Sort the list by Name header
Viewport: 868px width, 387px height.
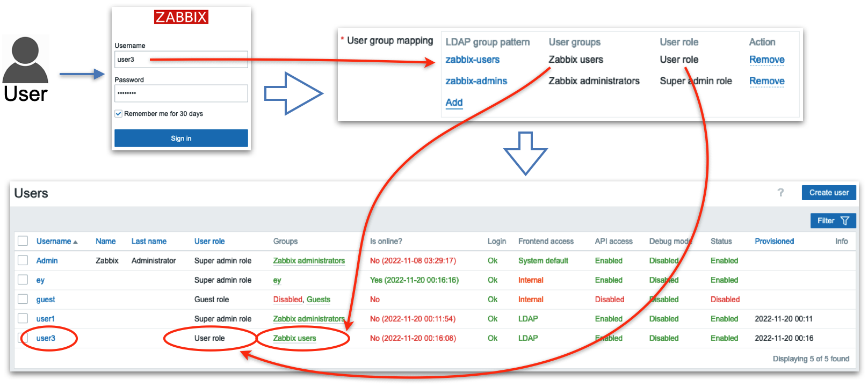click(106, 242)
